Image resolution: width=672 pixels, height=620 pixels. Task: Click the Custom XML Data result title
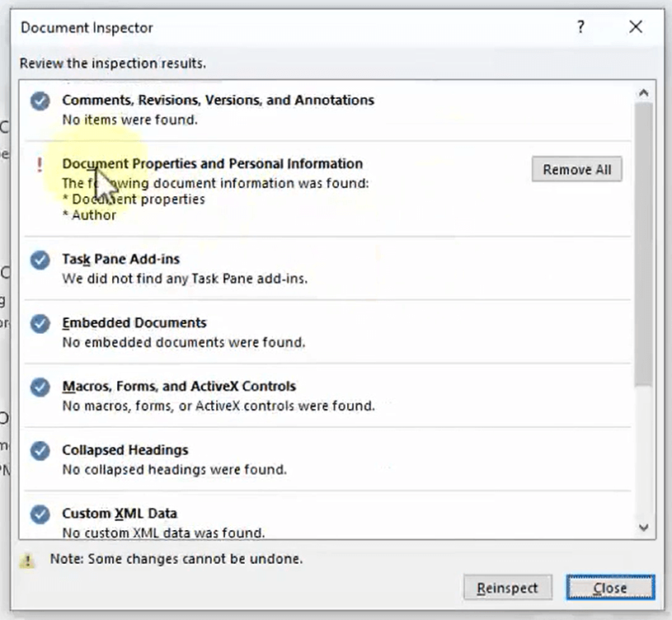(x=120, y=514)
